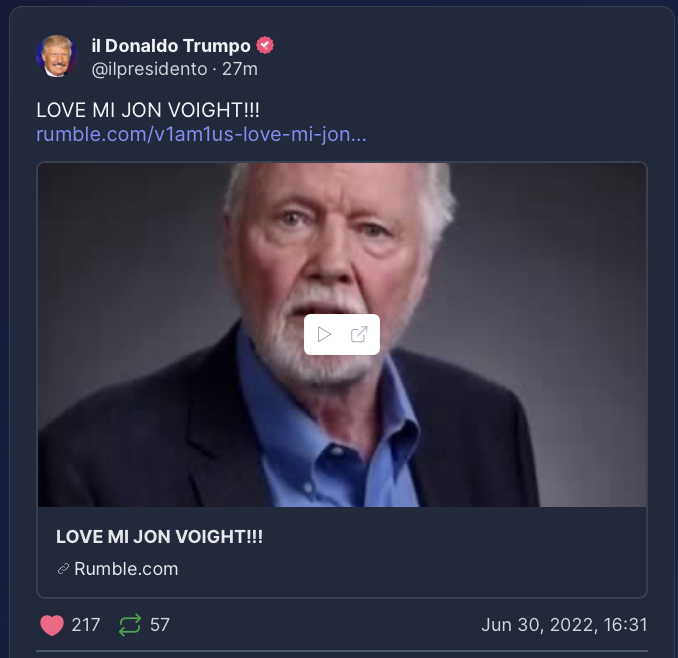Click the link preview card footer panel
The height and width of the screenshot is (658, 678).
point(342,552)
